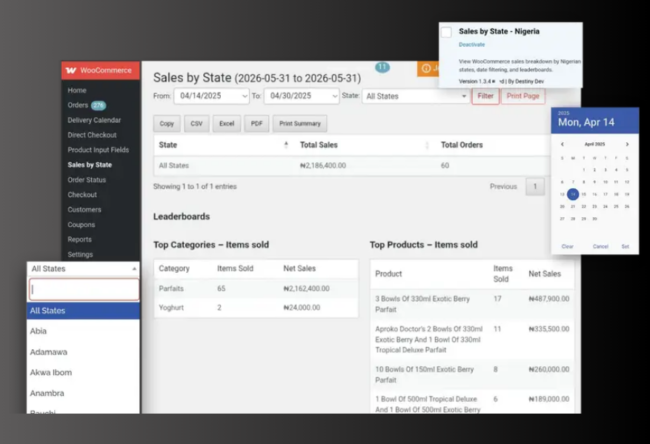Viewport: 650px width, 444px height.
Task: Open Checkout menu item
Action: [x=82, y=195]
